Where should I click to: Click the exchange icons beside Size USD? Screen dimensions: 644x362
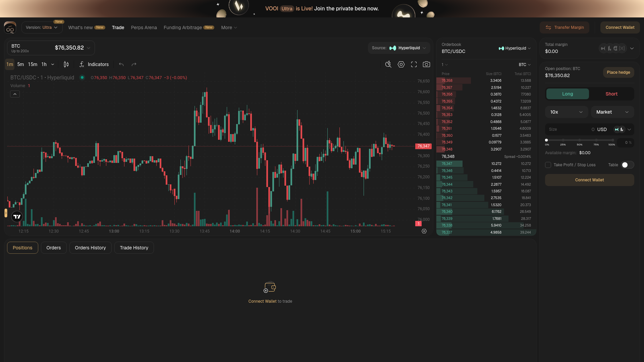tap(619, 129)
